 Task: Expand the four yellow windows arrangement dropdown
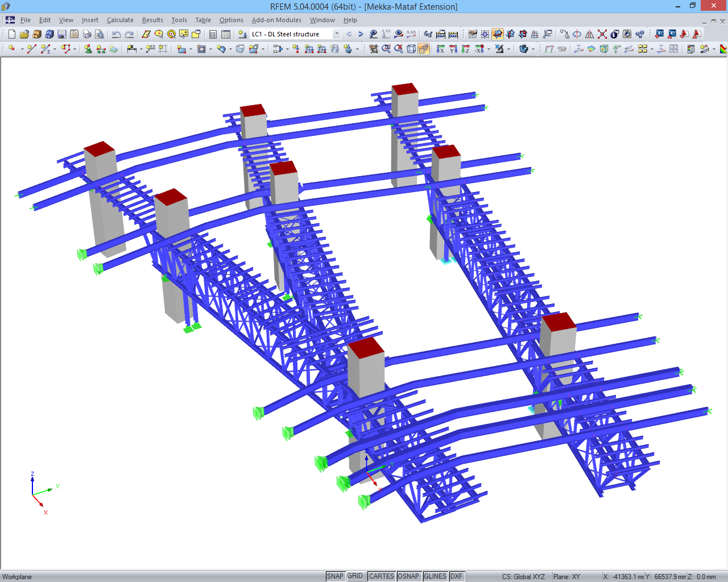tap(652, 49)
